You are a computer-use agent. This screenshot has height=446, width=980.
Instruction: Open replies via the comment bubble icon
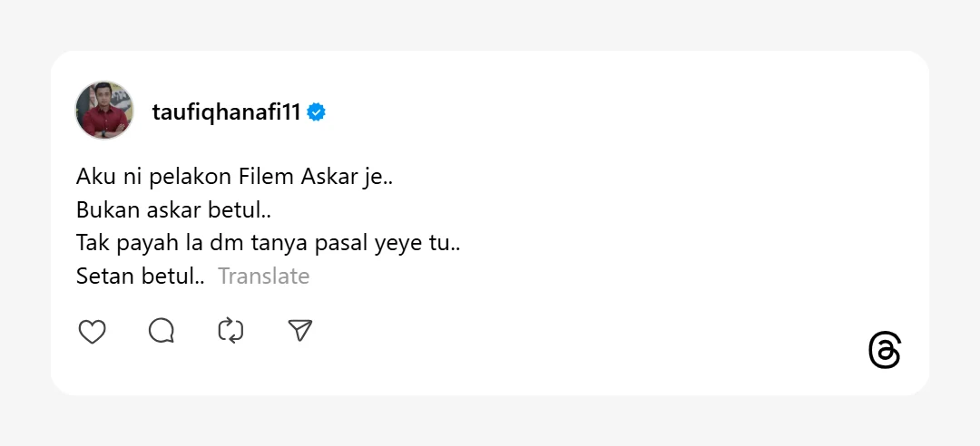(162, 332)
